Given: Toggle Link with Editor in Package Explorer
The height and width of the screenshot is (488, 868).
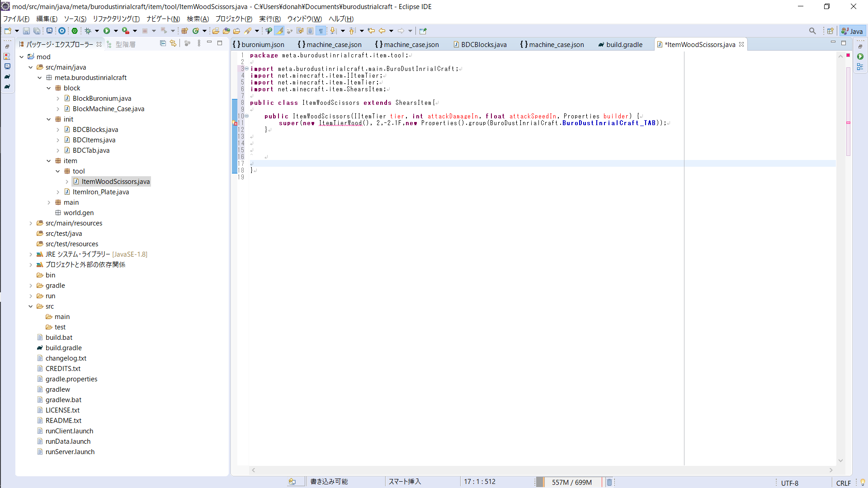Looking at the screenshot, I should pyautogui.click(x=173, y=43).
